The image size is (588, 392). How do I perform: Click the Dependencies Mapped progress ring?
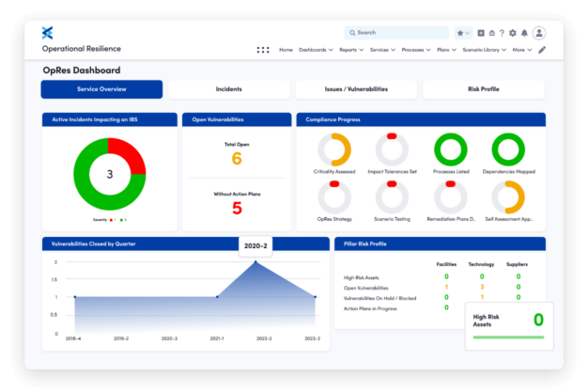508,149
